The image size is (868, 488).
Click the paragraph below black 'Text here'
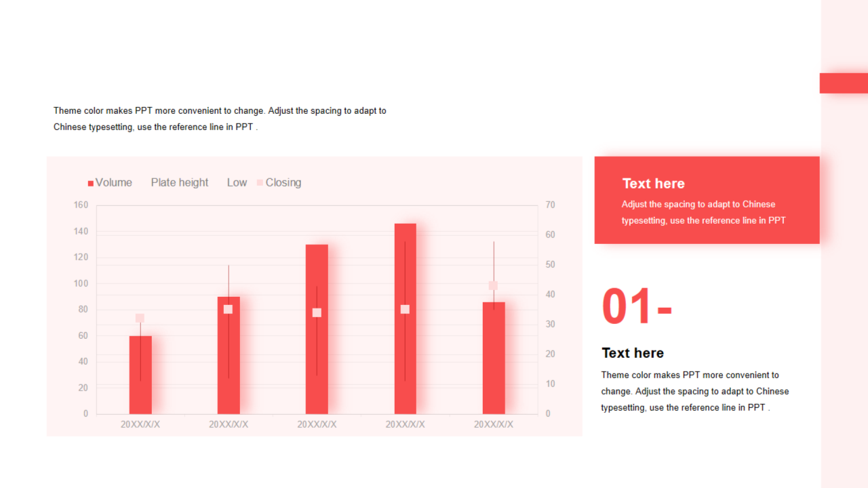point(695,391)
